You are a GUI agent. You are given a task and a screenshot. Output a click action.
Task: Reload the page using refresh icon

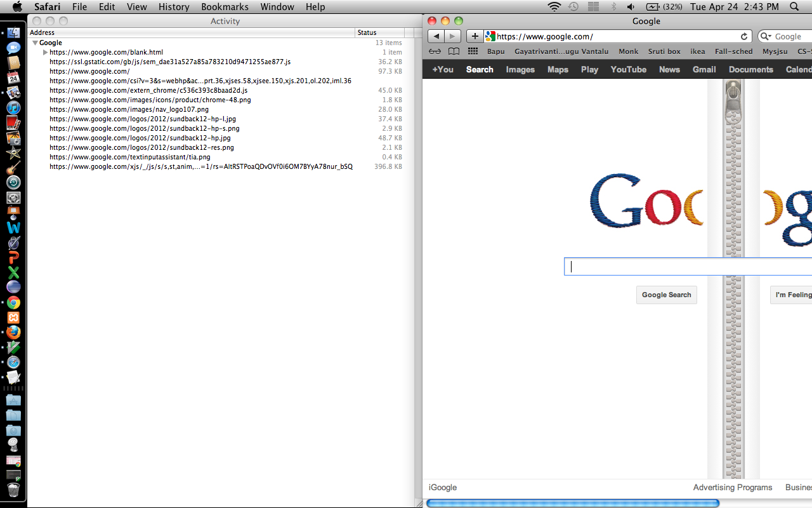coord(744,36)
